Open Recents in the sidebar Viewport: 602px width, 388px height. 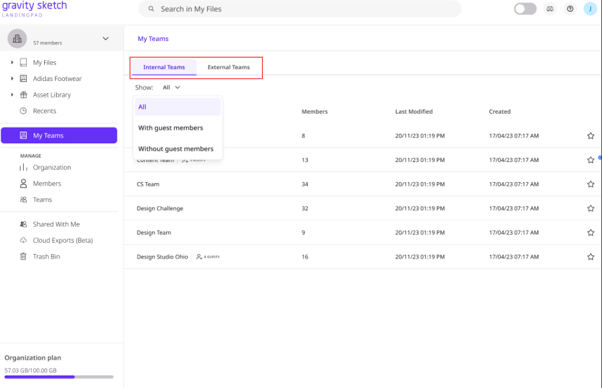click(45, 111)
